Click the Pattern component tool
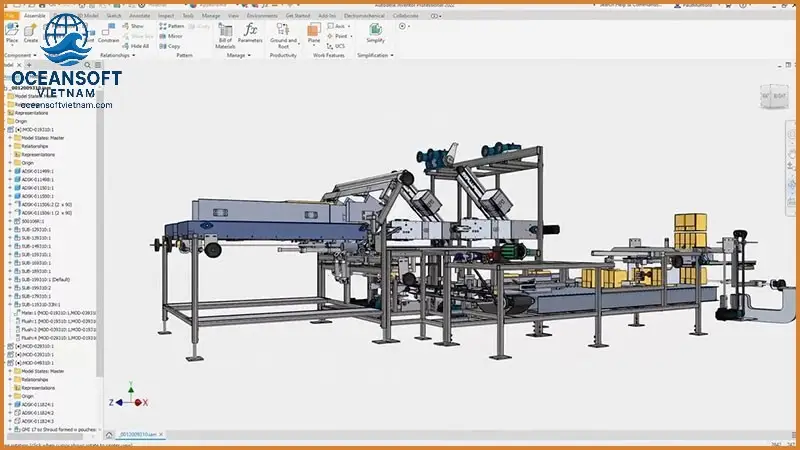The image size is (800, 450). (x=170, y=26)
